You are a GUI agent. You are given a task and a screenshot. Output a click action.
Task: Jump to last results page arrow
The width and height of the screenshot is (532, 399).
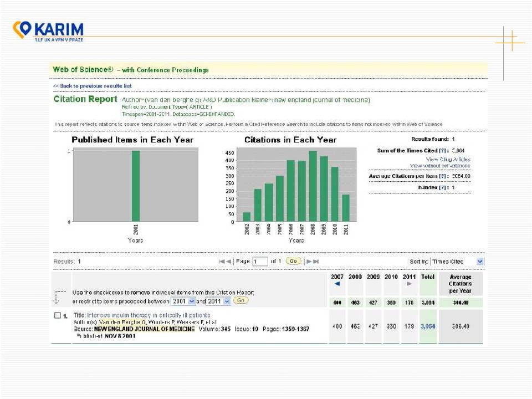point(316,261)
